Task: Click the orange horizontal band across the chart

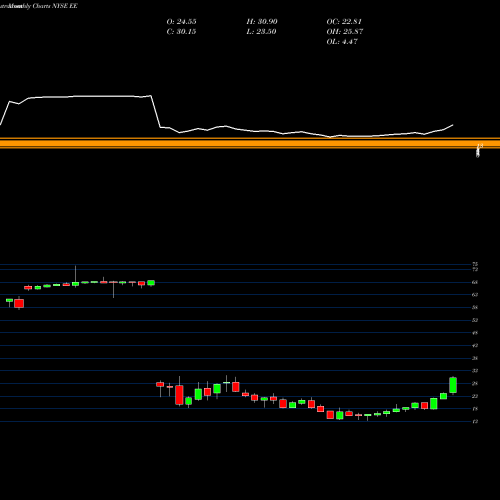Action: click(250, 144)
